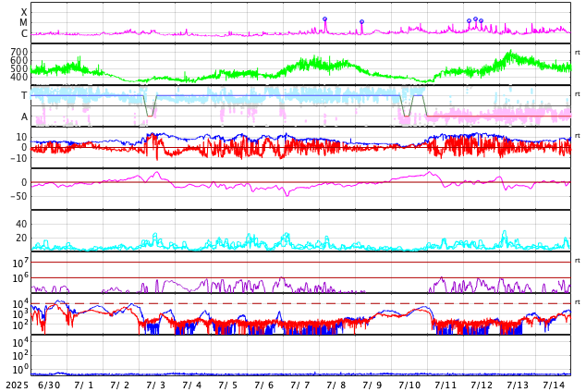The width and height of the screenshot is (586, 392).
Task: Select the tallest flare marker circle on 7/12
Action: point(475,18)
